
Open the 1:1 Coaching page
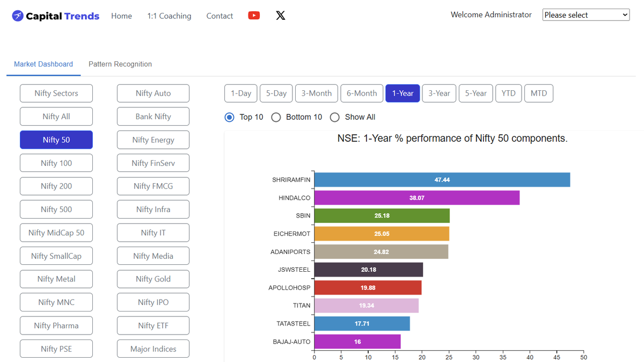(169, 16)
